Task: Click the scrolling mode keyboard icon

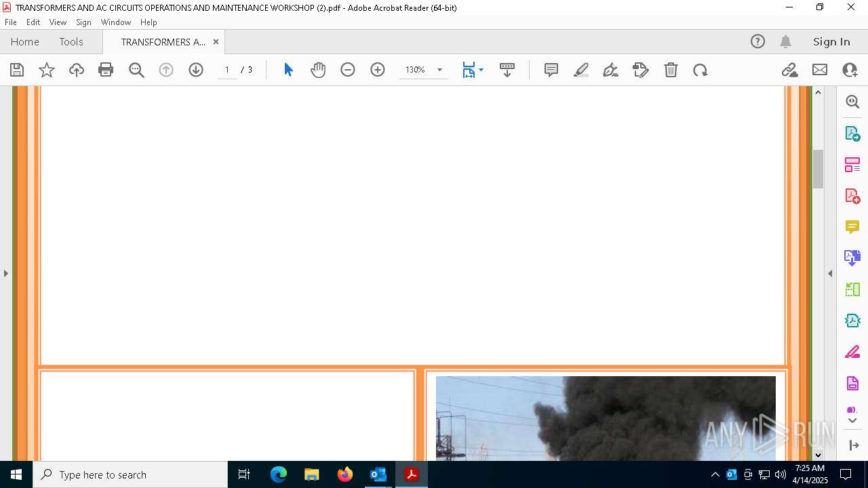Action: 507,70
